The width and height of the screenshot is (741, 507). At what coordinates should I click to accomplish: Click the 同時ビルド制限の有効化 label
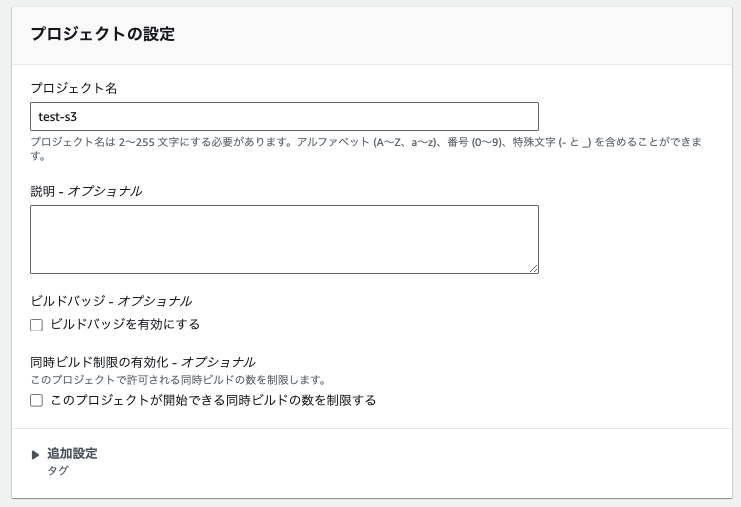pyautogui.click(x=143, y=362)
